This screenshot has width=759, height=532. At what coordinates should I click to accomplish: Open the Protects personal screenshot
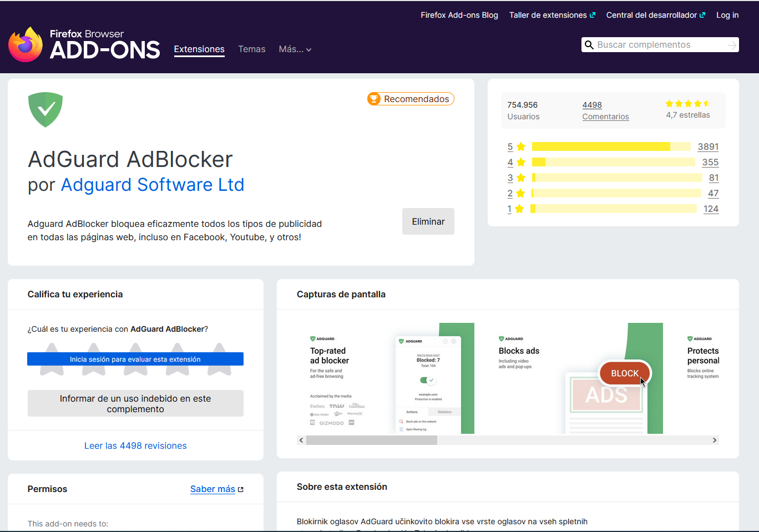697,378
